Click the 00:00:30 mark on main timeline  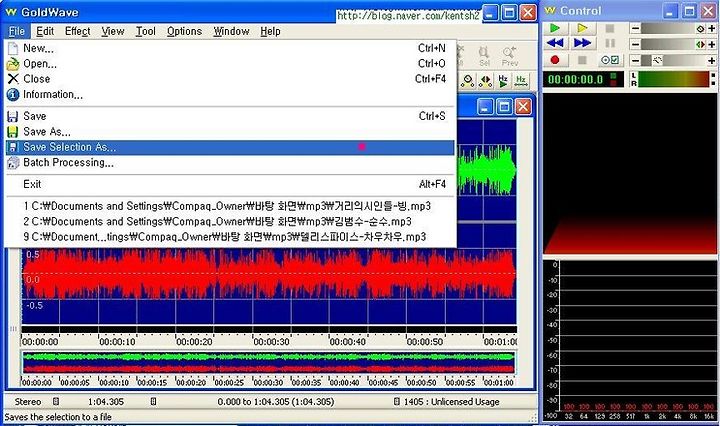[271, 342]
